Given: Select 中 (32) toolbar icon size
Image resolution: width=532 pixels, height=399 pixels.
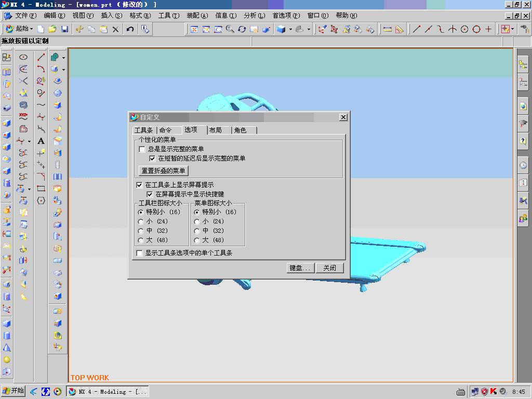Looking at the screenshot, I should [x=141, y=231].
